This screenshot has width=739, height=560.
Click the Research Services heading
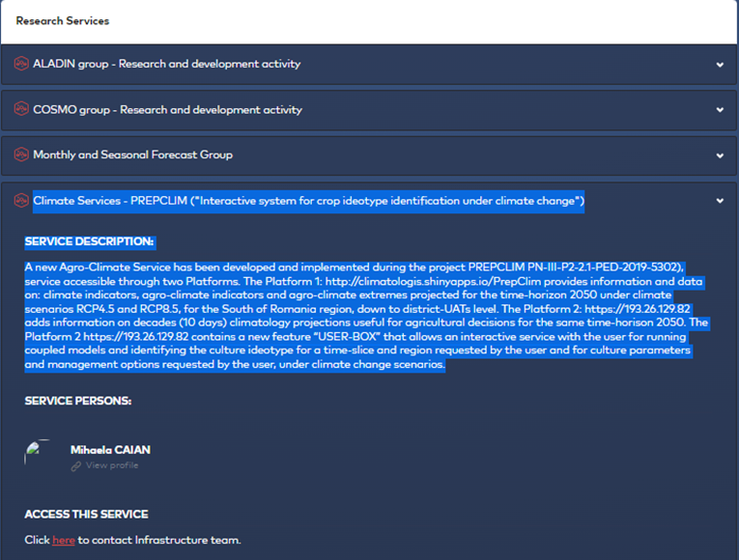pyautogui.click(x=62, y=20)
